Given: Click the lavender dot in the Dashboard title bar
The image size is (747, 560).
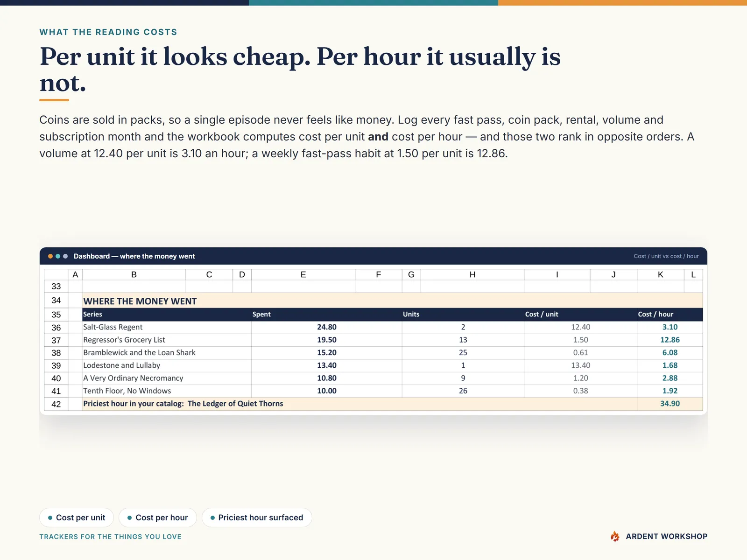Looking at the screenshot, I should click(65, 256).
